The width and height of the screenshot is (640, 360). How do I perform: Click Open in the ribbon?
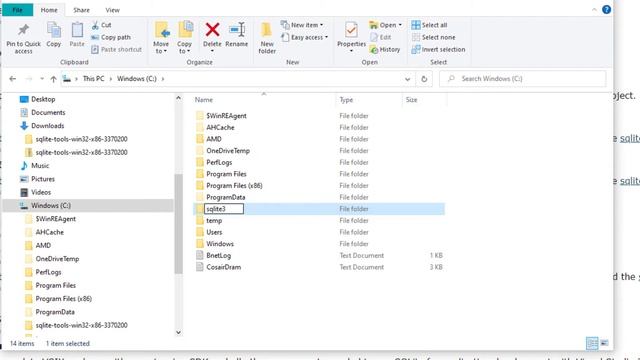click(385, 25)
